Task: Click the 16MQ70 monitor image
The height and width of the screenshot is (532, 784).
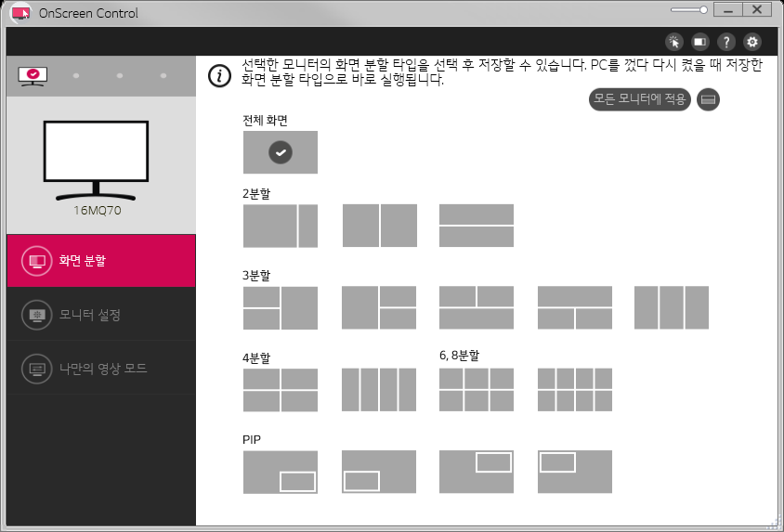Action: (x=96, y=160)
